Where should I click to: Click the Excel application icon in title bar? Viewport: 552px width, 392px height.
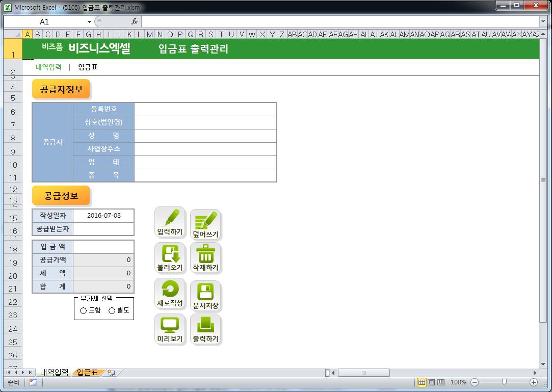pos(8,7)
